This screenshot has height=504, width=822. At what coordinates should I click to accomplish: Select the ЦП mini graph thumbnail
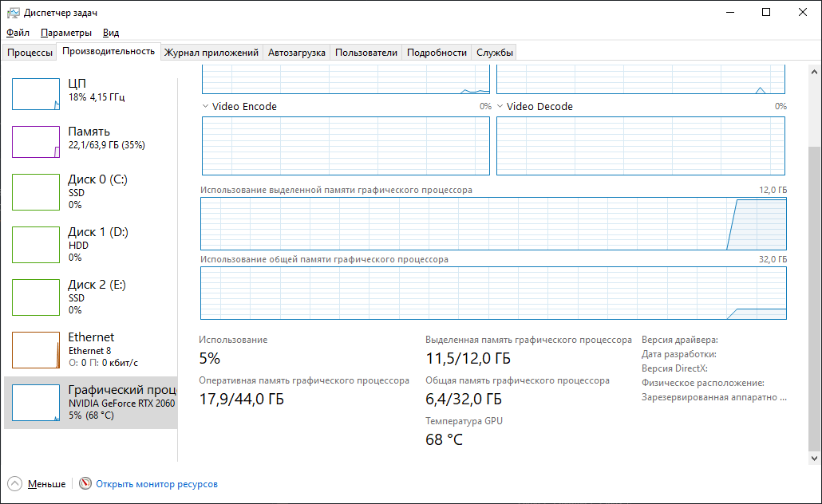point(36,94)
